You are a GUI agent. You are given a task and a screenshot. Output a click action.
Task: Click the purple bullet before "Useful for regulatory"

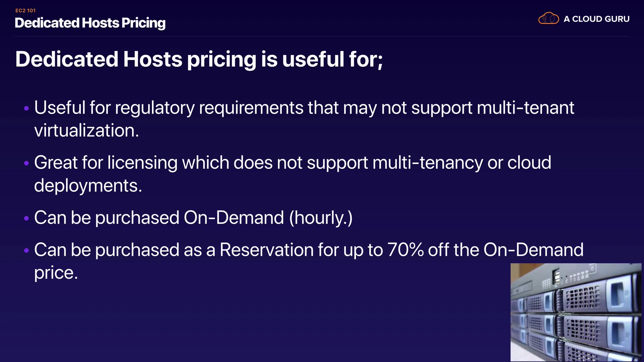tap(26, 108)
